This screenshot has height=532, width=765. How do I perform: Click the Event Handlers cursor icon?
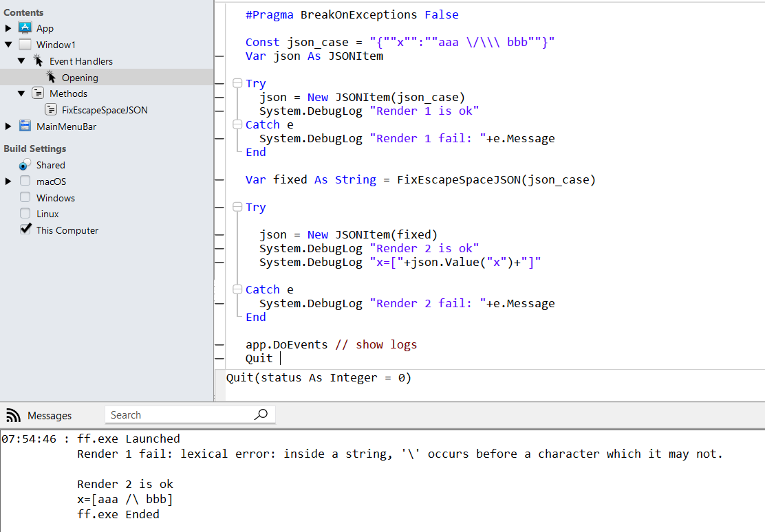pyautogui.click(x=38, y=60)
